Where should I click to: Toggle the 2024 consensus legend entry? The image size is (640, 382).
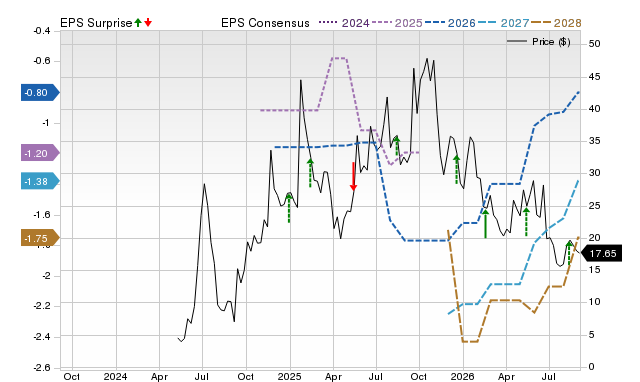[344, 23]
